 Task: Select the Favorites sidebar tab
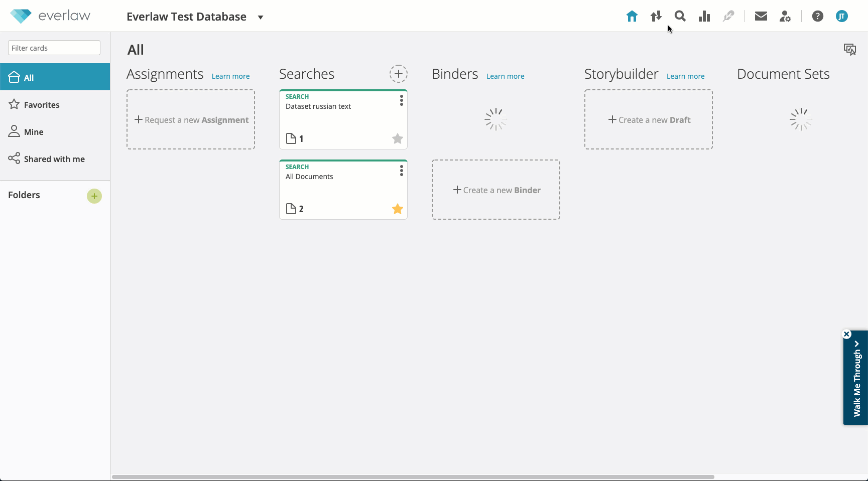click(x=55, y=104)
